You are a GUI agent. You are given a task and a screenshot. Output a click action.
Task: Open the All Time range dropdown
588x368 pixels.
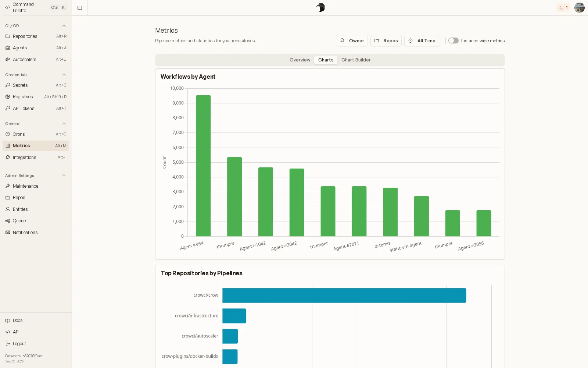coord(422,41)
